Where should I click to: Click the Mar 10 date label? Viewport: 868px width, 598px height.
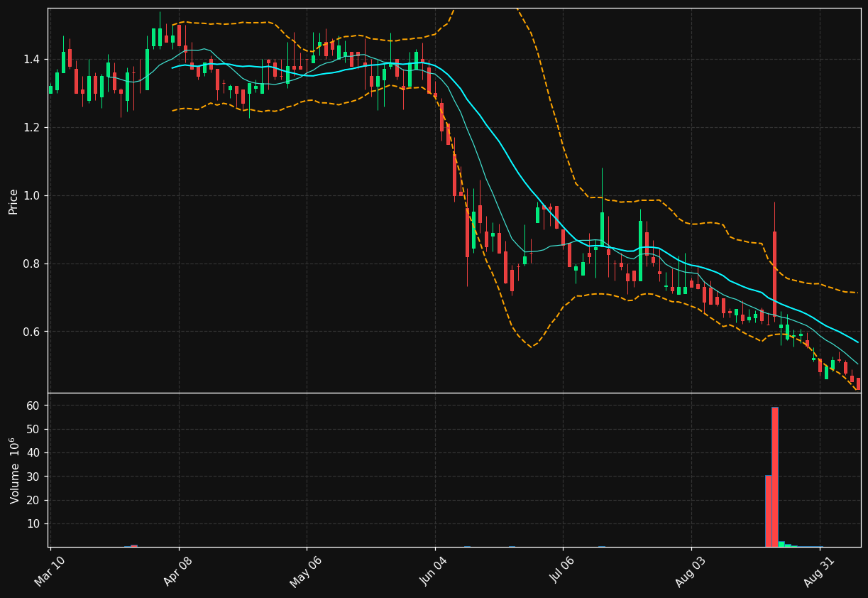(50, 570)
